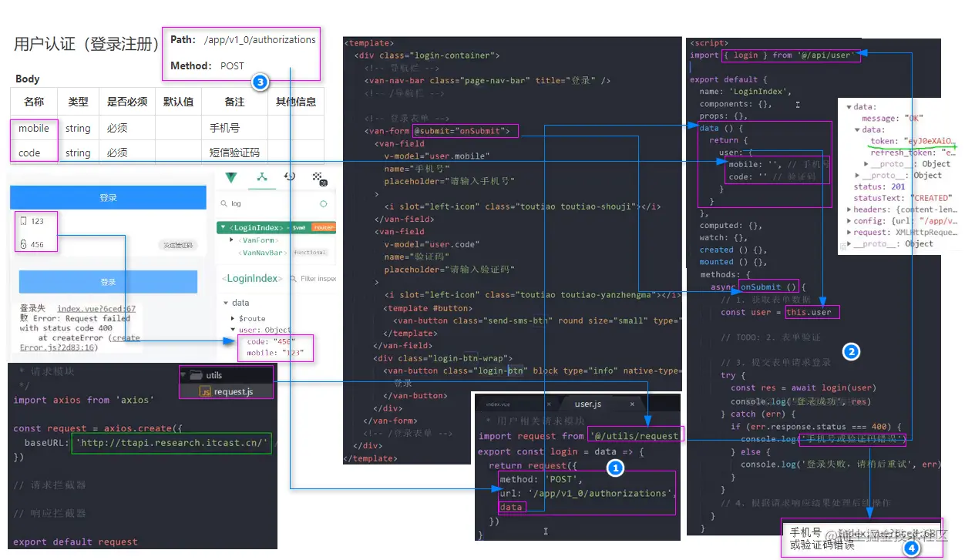Collapse the top-level data: response node
The height and width of the screenshot is (560, 965).
point(849,107)
